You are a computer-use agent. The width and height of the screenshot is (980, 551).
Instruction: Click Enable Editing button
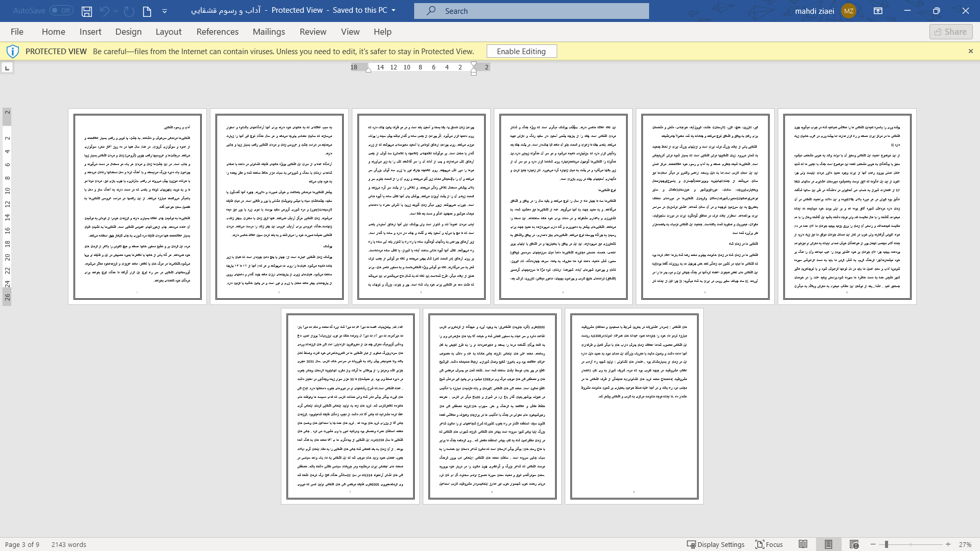coord(521,52)
